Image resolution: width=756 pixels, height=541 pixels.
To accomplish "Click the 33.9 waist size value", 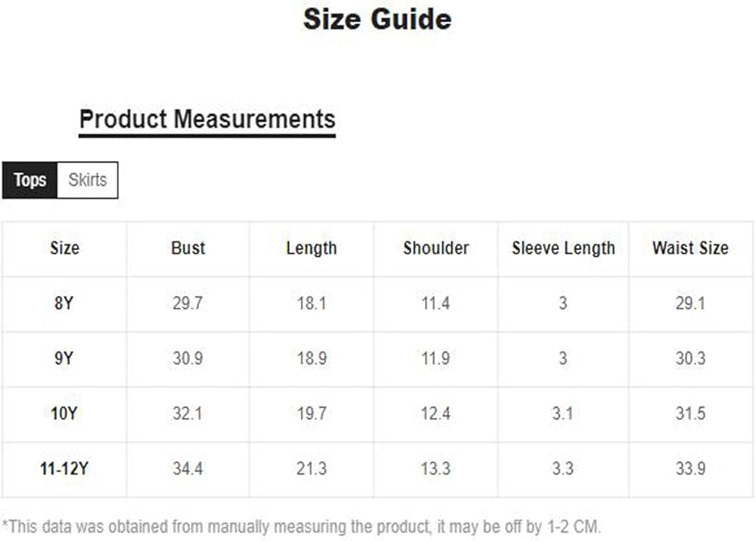I will click(x=690, y=468).
